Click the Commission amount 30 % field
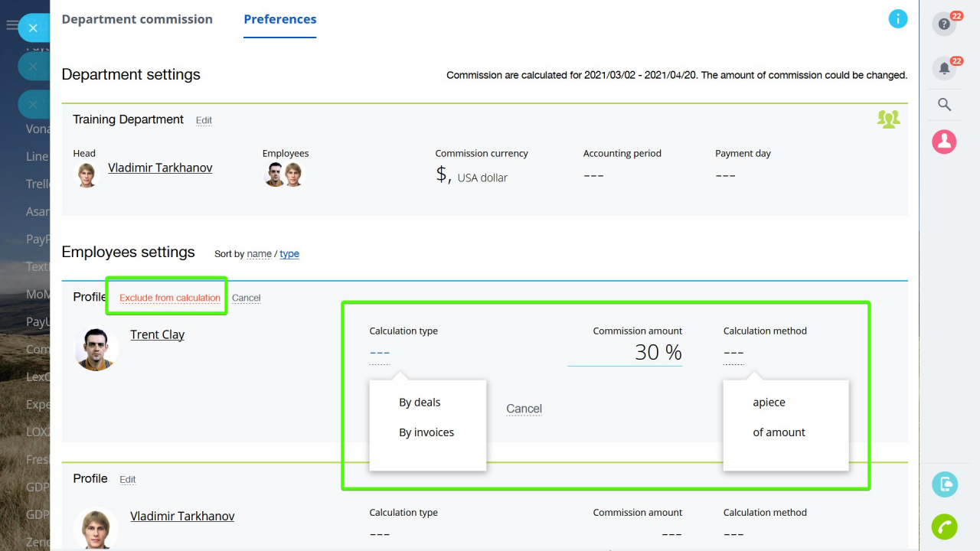The height and width of the screenshot is (551, 980). pos(625,352)
